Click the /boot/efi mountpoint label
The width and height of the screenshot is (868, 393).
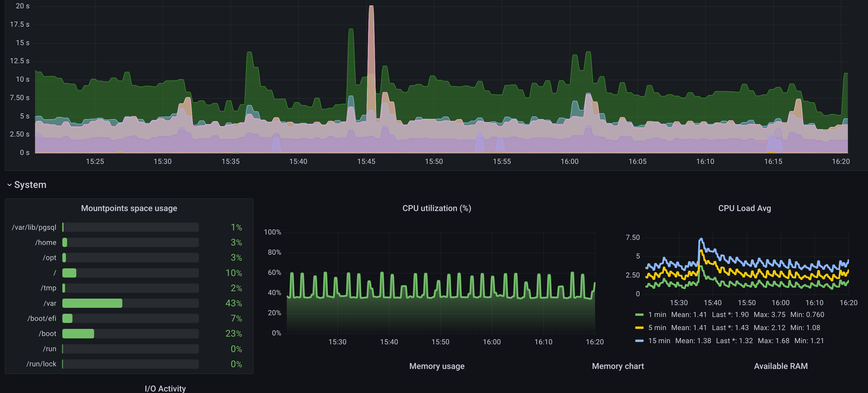coord(42,318)
